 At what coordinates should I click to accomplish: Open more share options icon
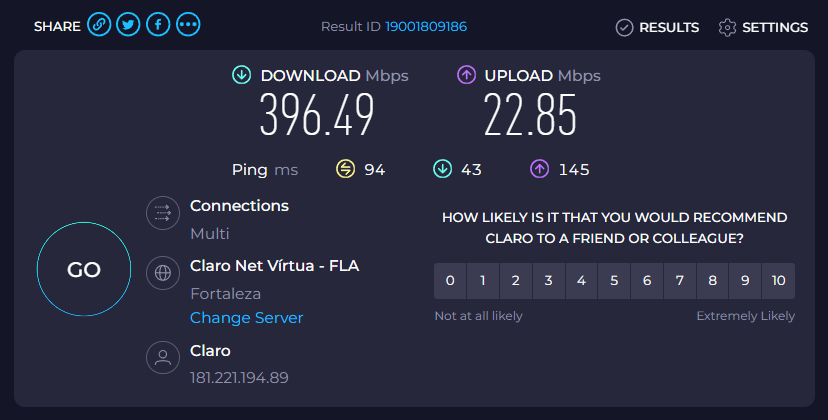[188, 26]
